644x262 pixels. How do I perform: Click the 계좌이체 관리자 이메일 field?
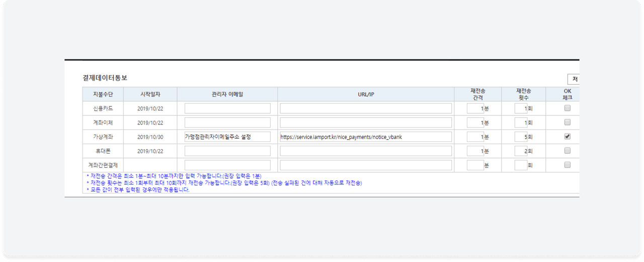[x=227, y=122]
